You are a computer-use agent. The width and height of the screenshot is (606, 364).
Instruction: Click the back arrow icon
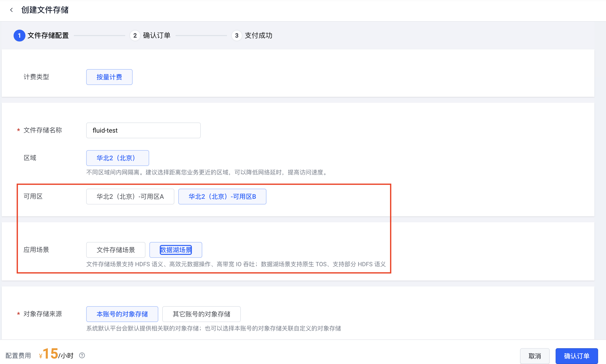click(x=11, y=10)
